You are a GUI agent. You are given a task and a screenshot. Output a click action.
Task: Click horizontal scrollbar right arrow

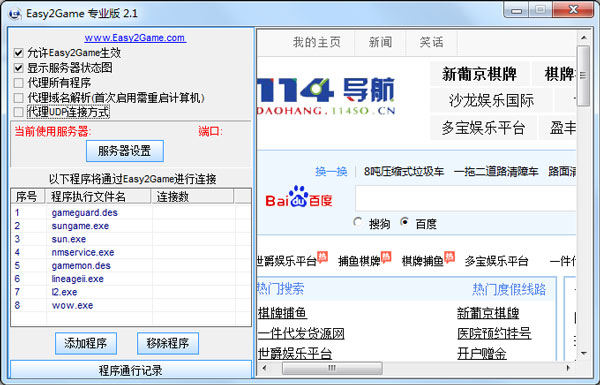click(569, 368)
